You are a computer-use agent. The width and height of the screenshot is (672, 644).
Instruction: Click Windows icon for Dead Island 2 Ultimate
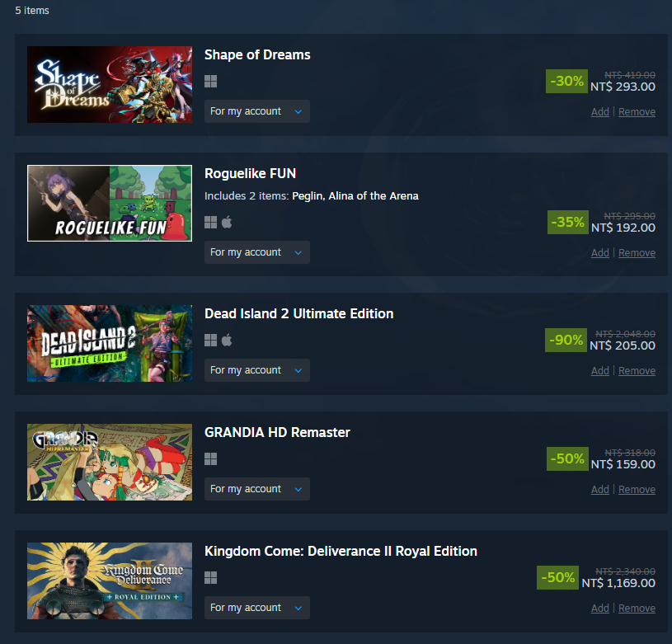pyautogui.click(x=210, y=341)
